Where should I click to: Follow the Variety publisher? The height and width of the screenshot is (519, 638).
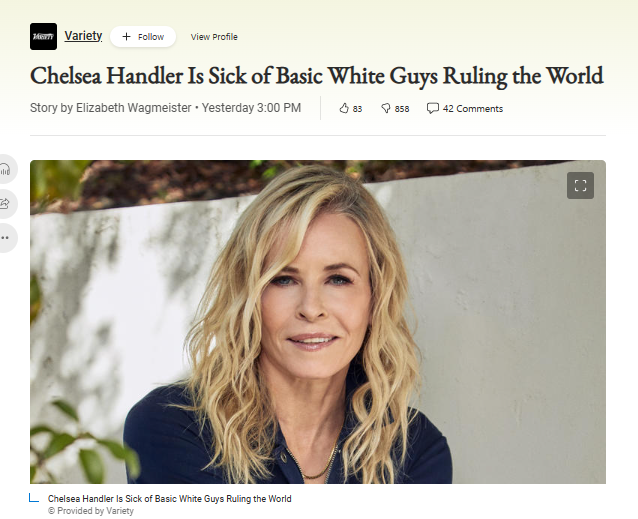(143, 37)
